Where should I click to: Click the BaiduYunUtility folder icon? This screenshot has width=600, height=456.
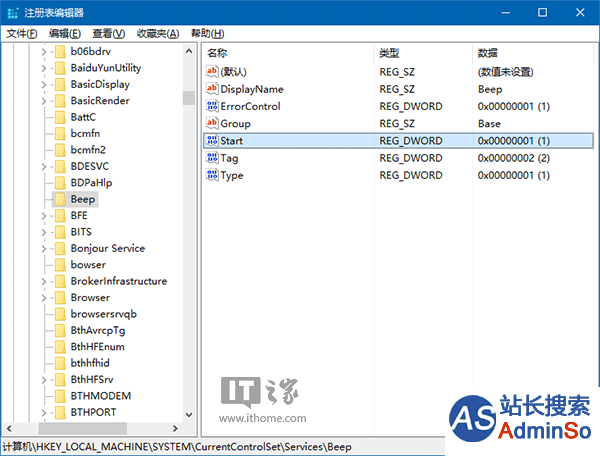[x=60, y=68]
